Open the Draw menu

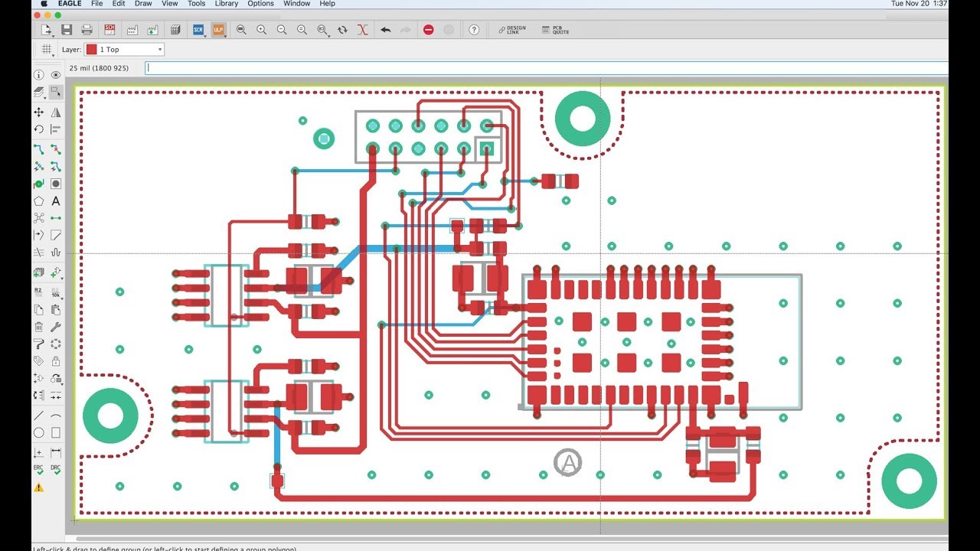(143, 4)
